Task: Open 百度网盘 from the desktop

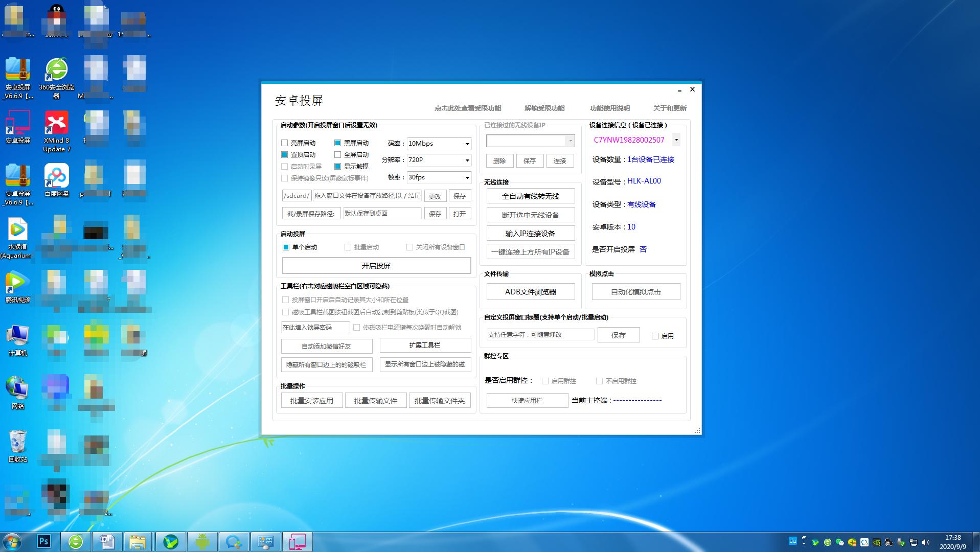Action: [56, 178]
